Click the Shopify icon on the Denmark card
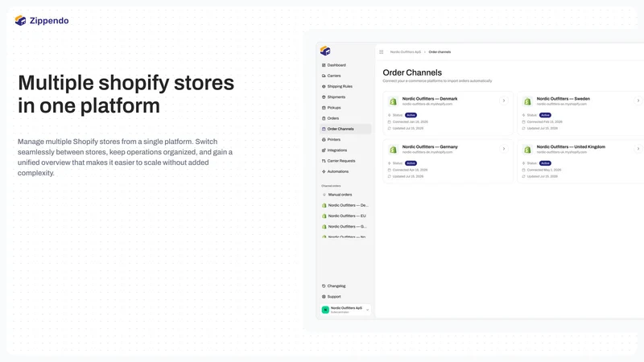 (393, 101)
